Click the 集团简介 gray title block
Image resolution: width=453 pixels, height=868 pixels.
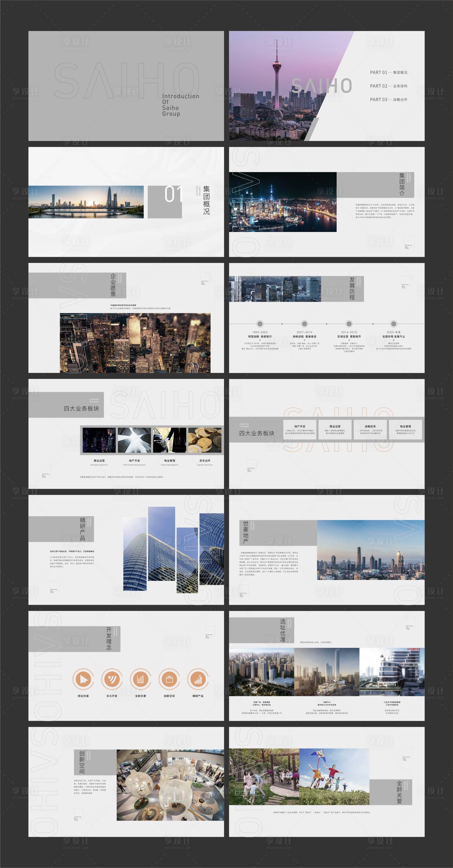pos(375,185)
